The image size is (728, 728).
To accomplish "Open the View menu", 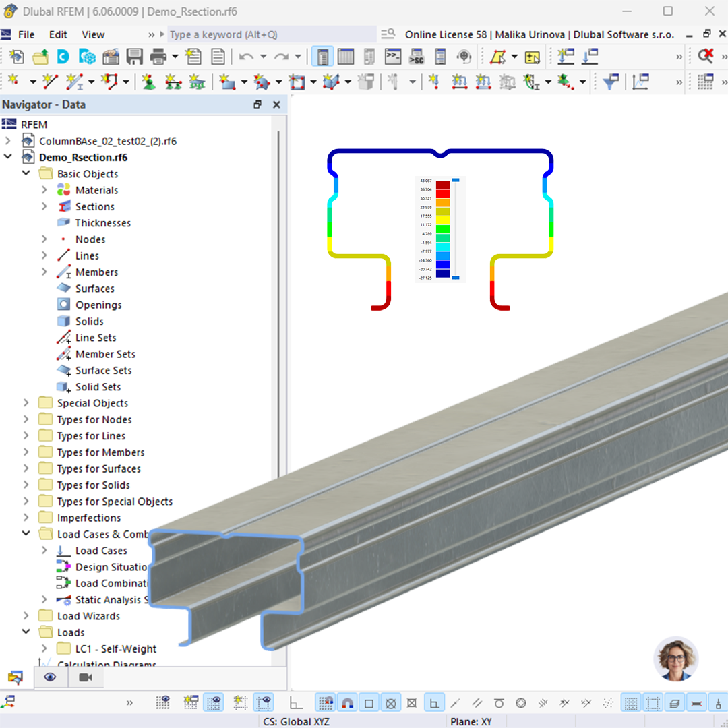I will point(93,34).
